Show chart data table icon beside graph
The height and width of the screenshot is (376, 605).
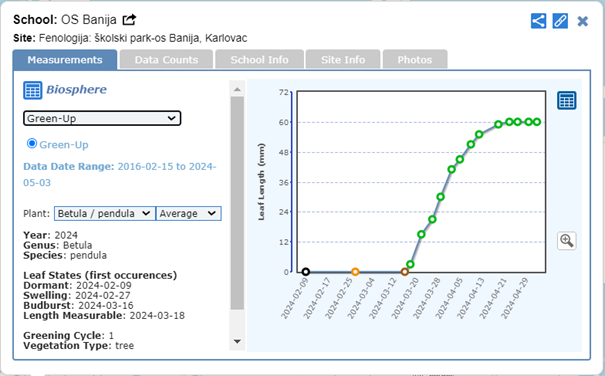point(566,100)
